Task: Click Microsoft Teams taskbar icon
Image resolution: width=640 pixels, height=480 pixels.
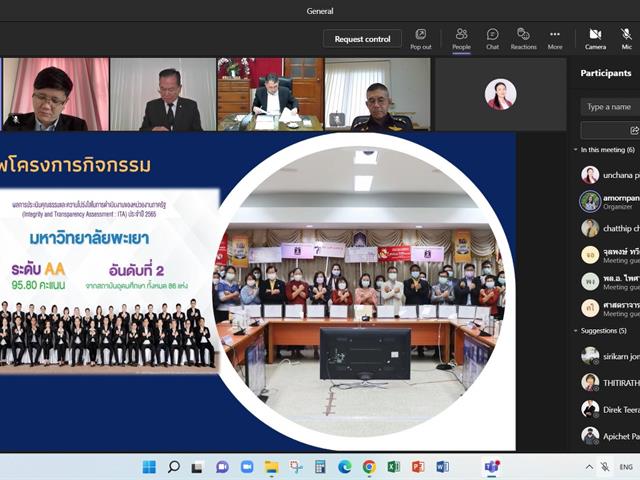Action: click(x=492, y=467)
